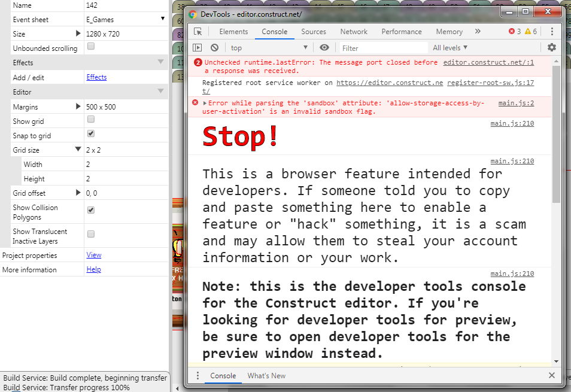The image size is (571, 392).
Task: Open live expression eye icon
Action: pyautogui.click(x=324, y=48)
